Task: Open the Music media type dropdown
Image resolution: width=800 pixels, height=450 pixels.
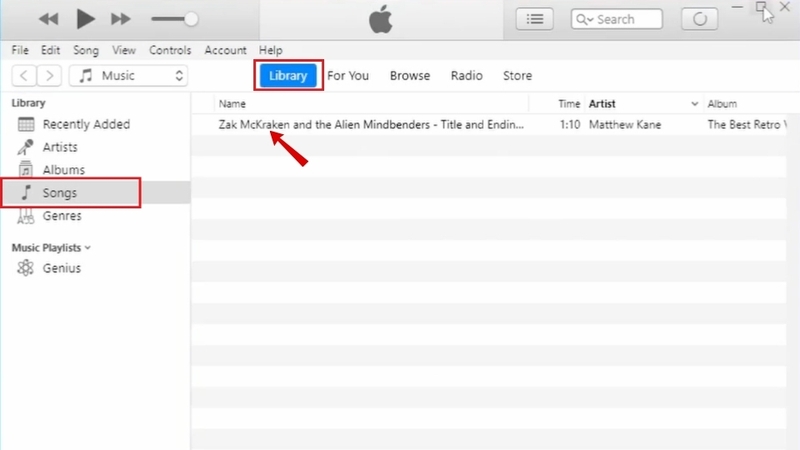Action: pos(129,76)
